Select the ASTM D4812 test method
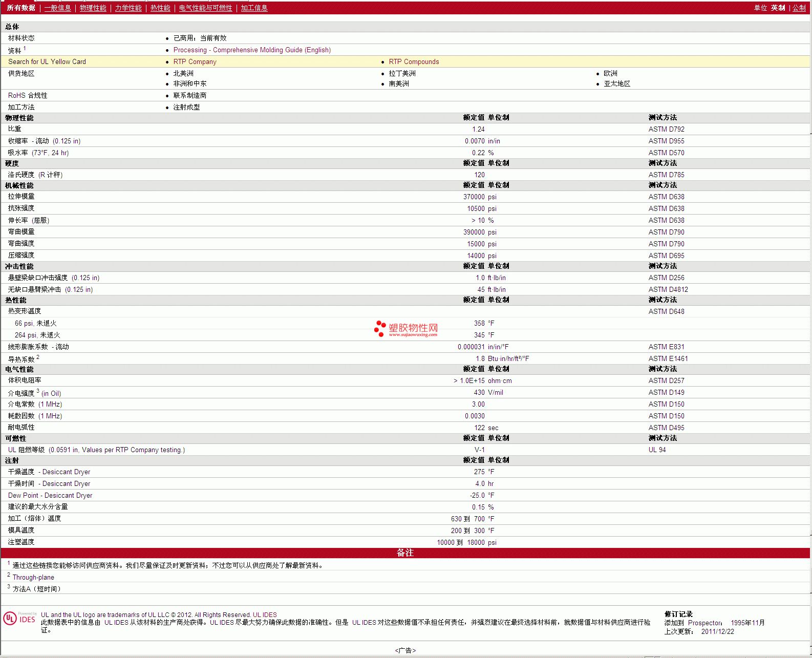The height and width of the screenshot is (658, 812). point(669,290)
